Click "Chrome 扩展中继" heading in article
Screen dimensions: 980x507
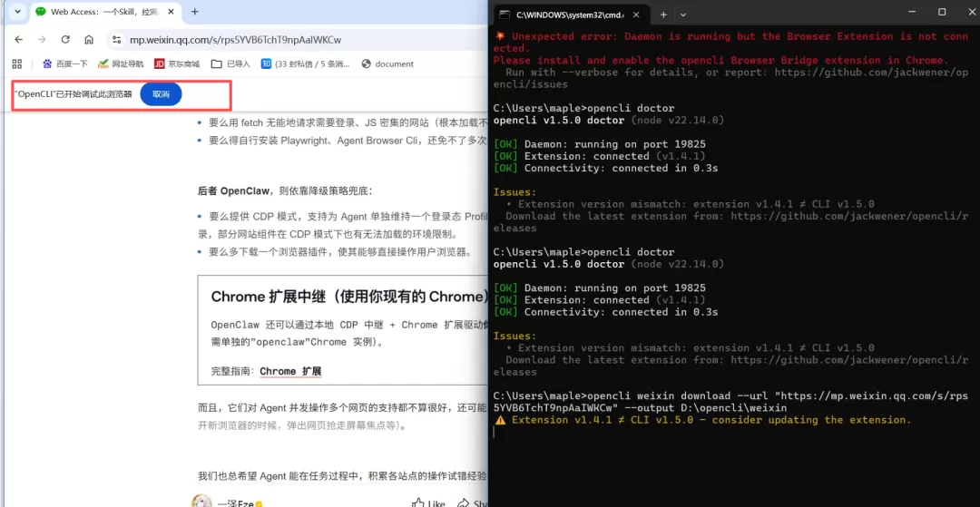click(348, 297)
